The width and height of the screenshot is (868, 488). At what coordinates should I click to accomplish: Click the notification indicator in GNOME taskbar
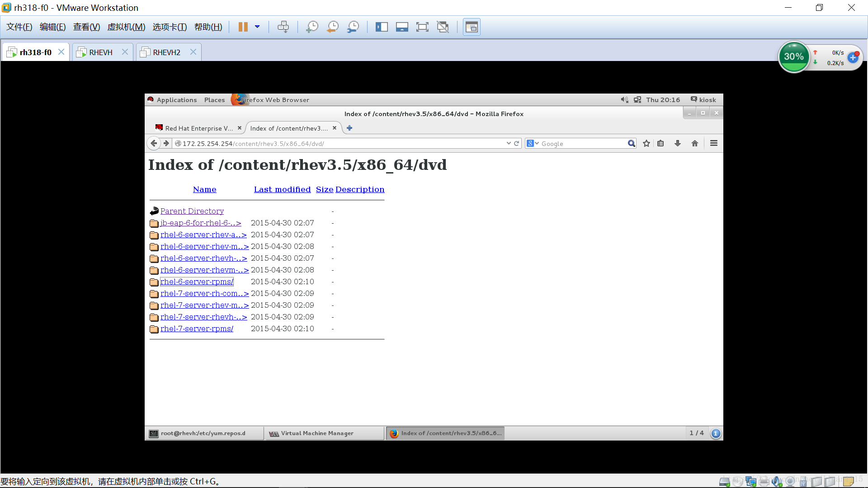[x=716, y=433]
